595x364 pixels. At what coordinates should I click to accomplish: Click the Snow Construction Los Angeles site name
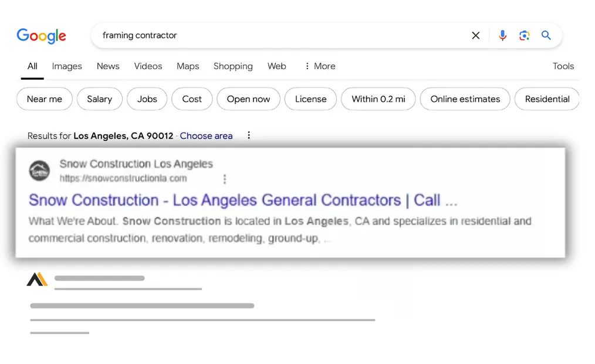136,164
